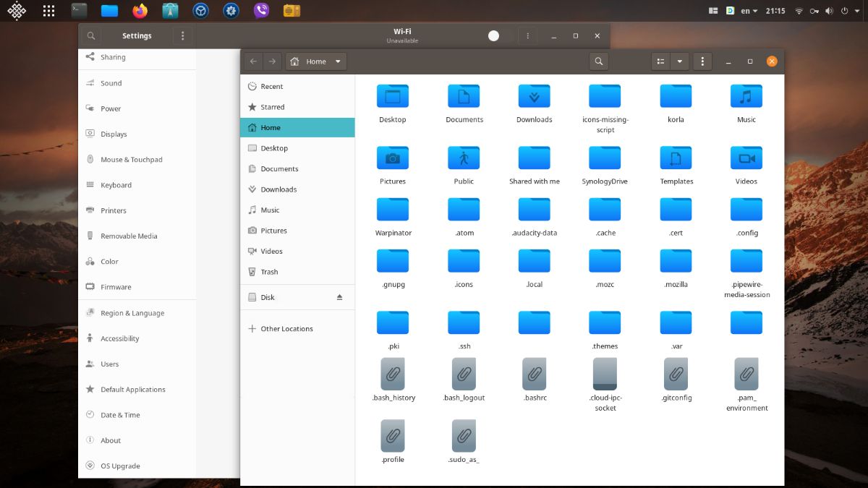Open the Trash from the sidebar

click(x=270, y=271)
